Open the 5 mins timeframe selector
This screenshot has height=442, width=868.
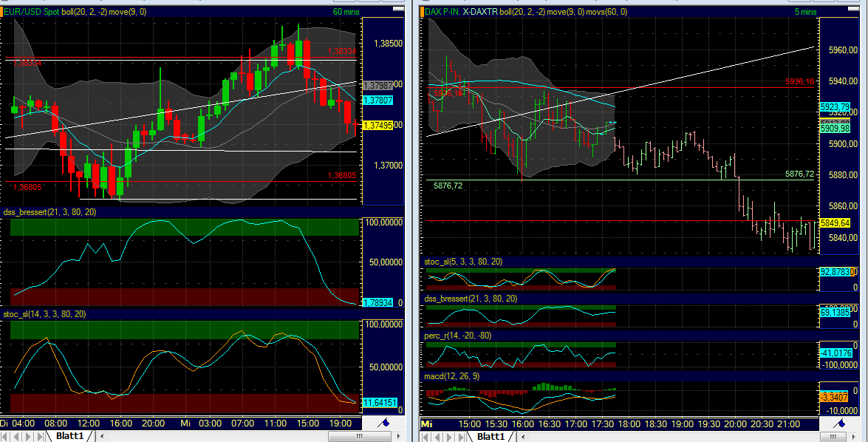[804, 12]
